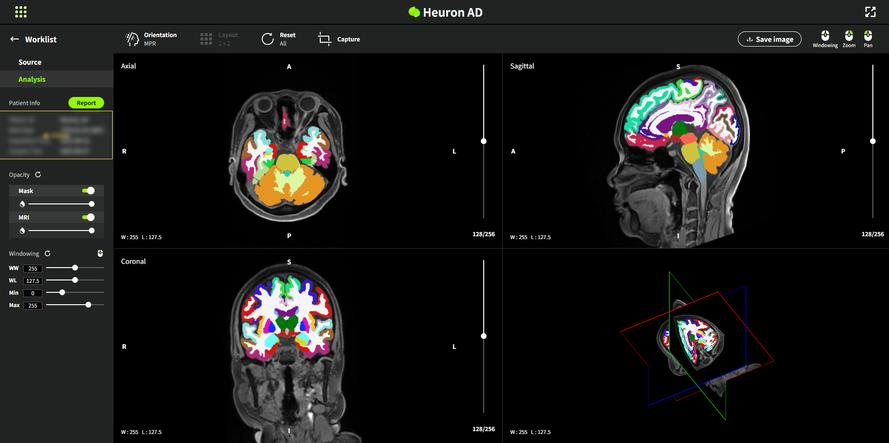
Task: Toggle the Mask overlay switch off
Action: pyautogui.click(x=89, y=189)
